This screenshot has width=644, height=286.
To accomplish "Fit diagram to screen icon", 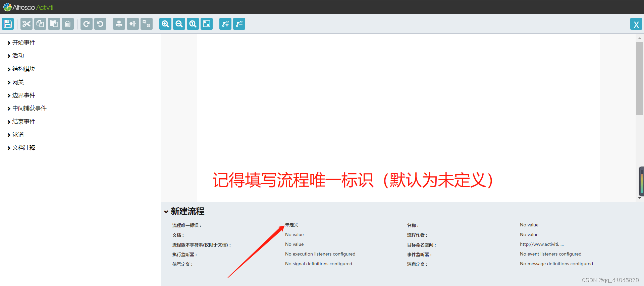I will 207,24.
